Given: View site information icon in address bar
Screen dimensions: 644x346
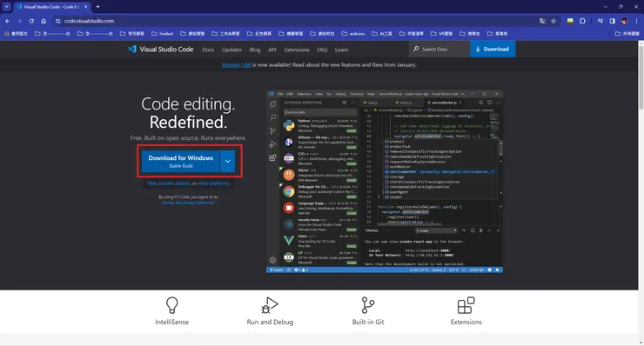Looking at the screenshot, I should (x=58, y=21).
